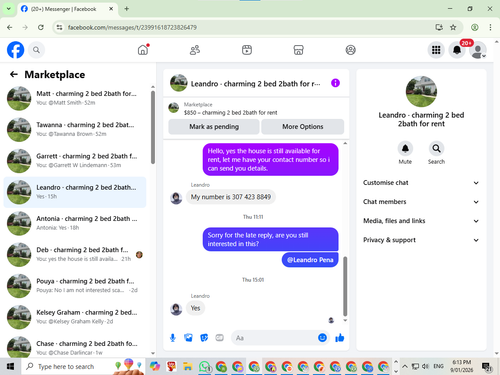Open Antonia conversation in list
Image resolution: width=500 pixels, height=375 pixels.
(75, 223)
